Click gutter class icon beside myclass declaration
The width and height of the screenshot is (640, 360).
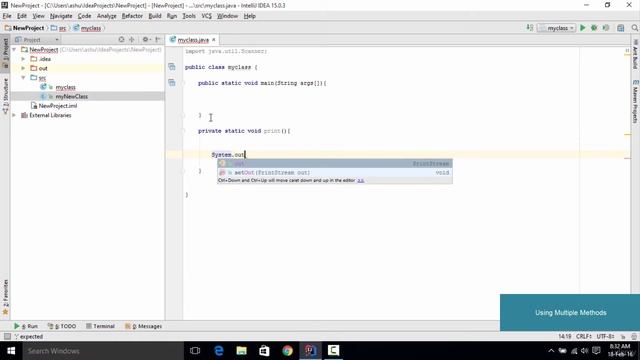click(172, 67)
